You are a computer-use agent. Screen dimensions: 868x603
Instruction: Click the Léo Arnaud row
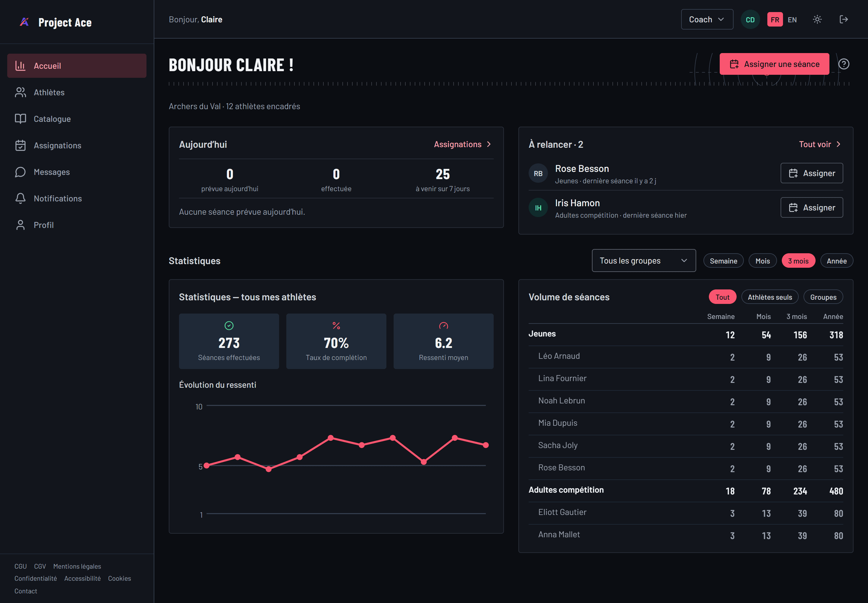(x=686, y=357)
